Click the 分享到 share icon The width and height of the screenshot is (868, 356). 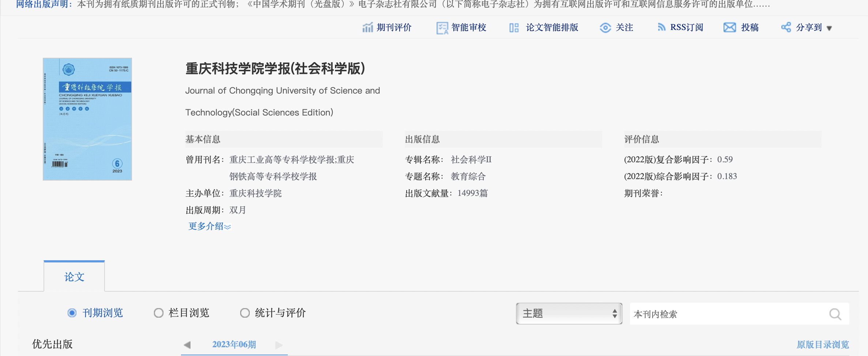click(x=786, y=27)
